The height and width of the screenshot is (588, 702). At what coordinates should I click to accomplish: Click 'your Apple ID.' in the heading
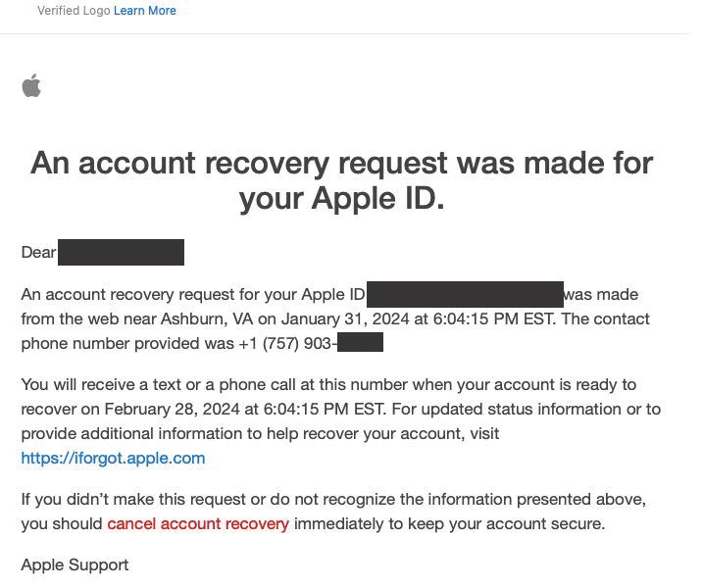pos(341,199)
